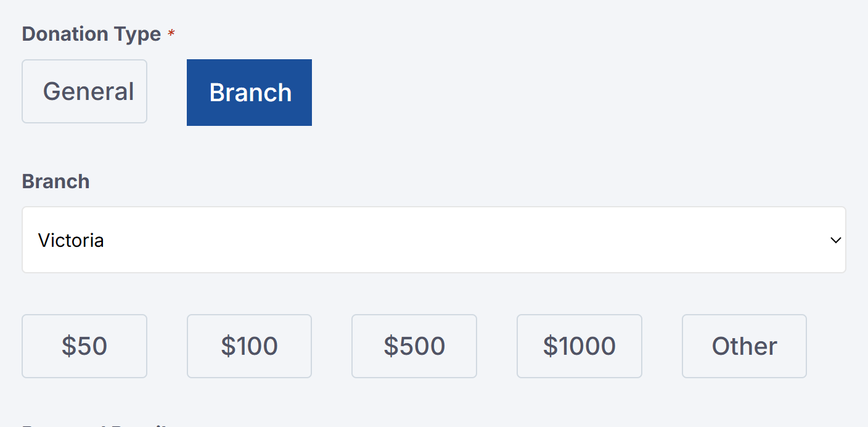Click the Donation Type field label
The width and height of the screenshot is (868, 427).
pos(91,34)
